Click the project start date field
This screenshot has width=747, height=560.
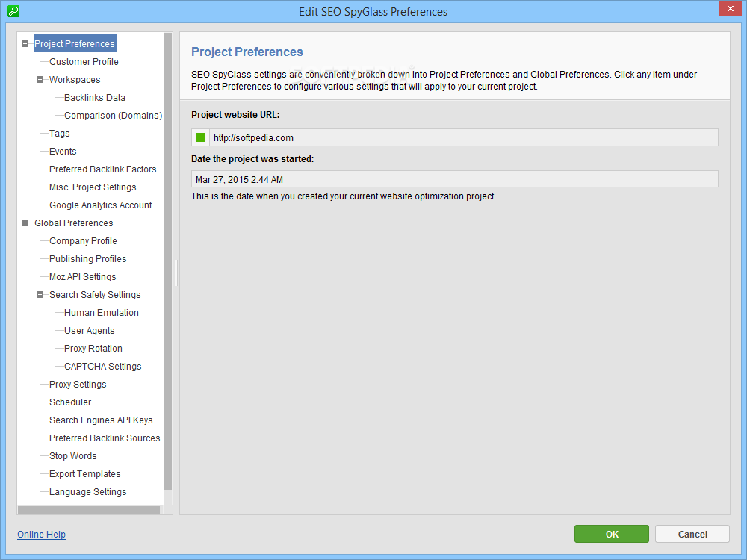pos(454,179)
